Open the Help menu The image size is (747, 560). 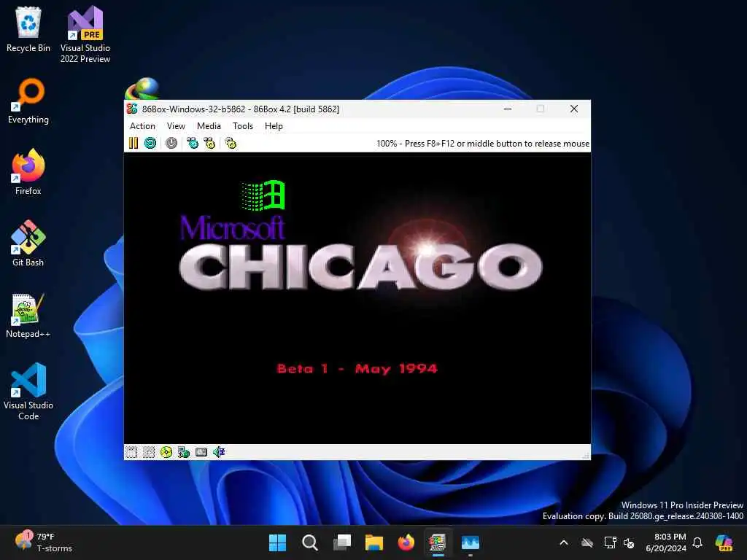click(x=274, y=125)
